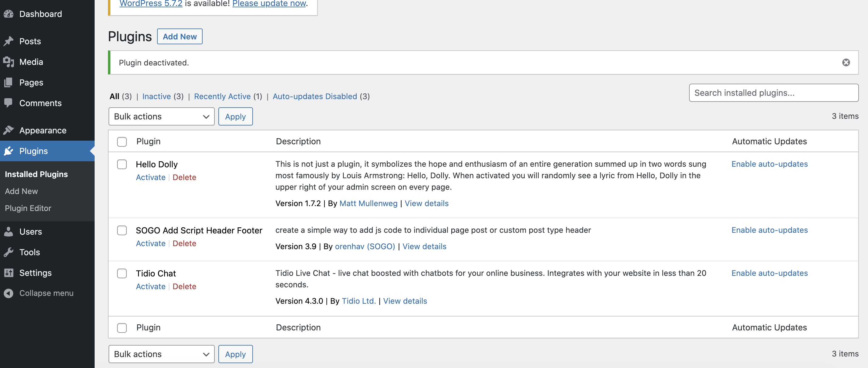Click the Dashboard gauge icon
The height and width of the screenshot is (368, 868).
click(x=9, y=14)
